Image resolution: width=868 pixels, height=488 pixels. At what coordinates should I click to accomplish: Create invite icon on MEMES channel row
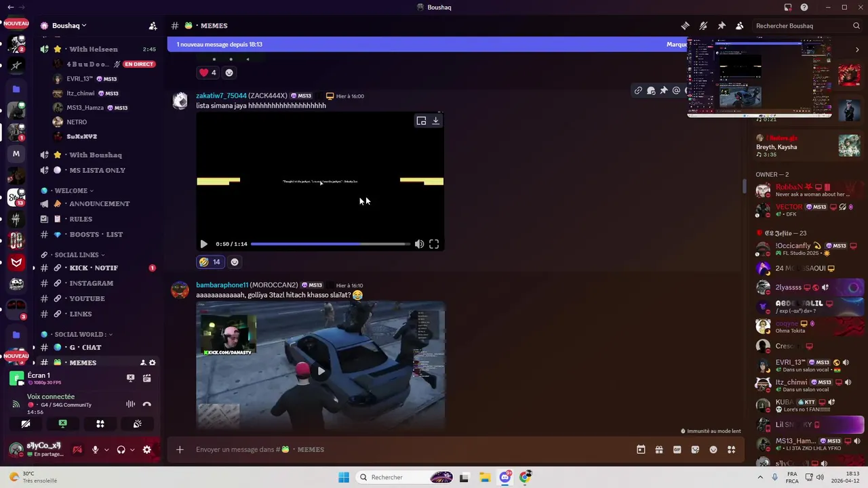142,363
